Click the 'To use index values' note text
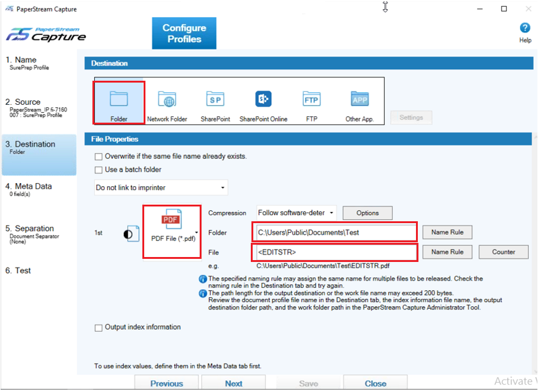 (x=177, y=366)
